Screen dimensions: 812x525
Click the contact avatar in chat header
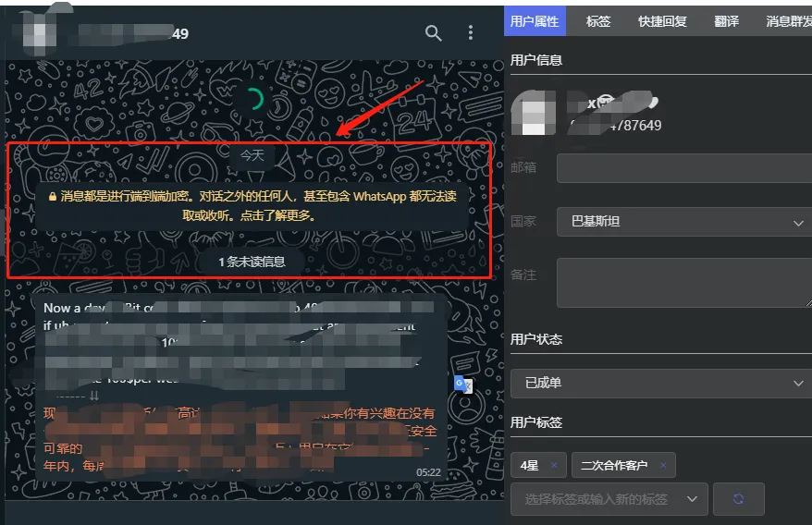pos(38,32)
